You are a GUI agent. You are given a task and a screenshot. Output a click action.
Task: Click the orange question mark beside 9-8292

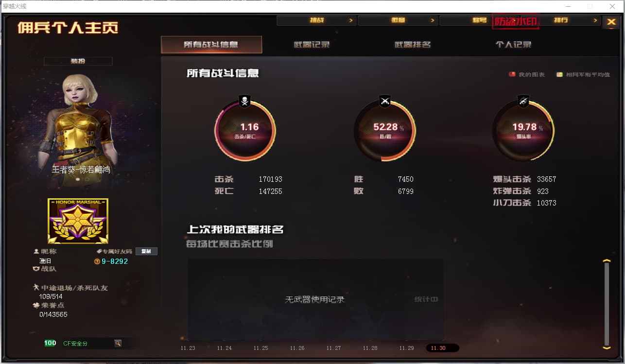(x=97, y=261)
